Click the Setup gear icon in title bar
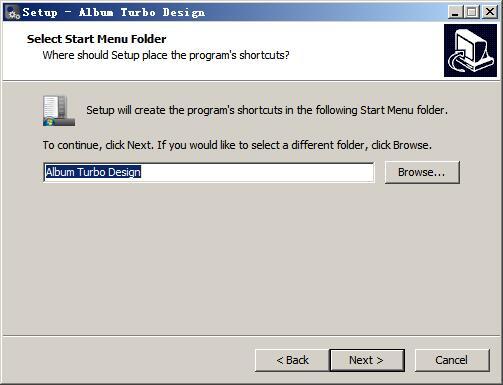Image resolution: width=503 pixels, height=385 pixels. 13,12
